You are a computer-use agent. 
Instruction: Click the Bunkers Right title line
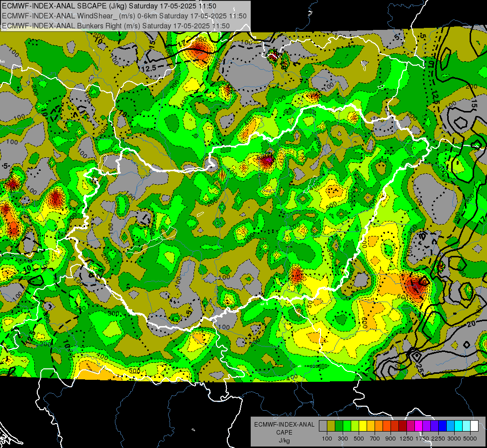[115, 26]
